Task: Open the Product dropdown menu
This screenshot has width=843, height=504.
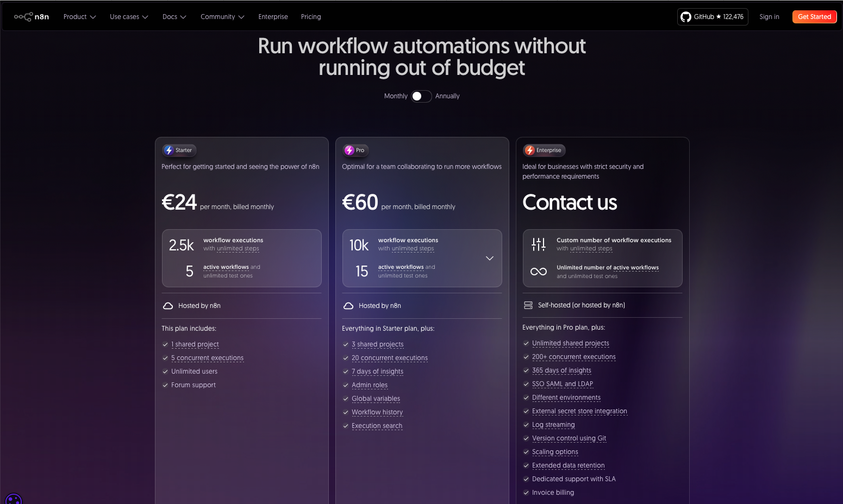Action: [79, 17]
